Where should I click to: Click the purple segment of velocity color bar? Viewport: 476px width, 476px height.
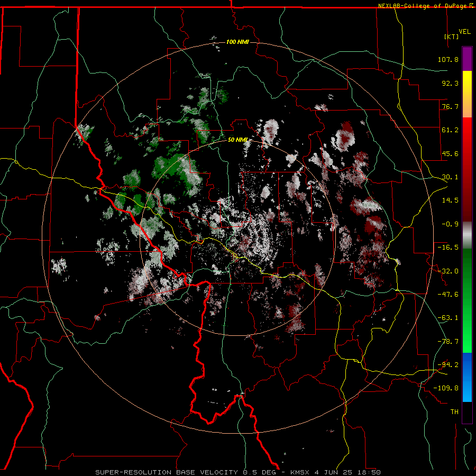(x=467, y=59)
